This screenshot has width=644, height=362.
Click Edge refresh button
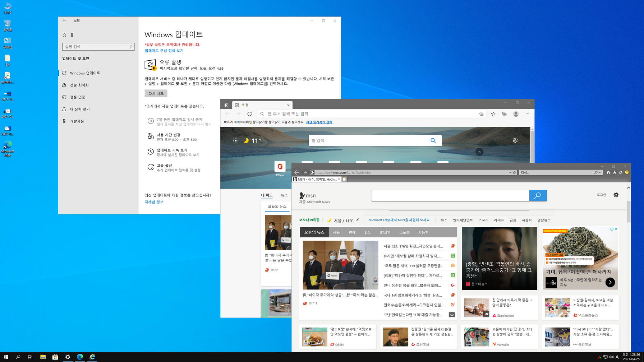[249, 114]
